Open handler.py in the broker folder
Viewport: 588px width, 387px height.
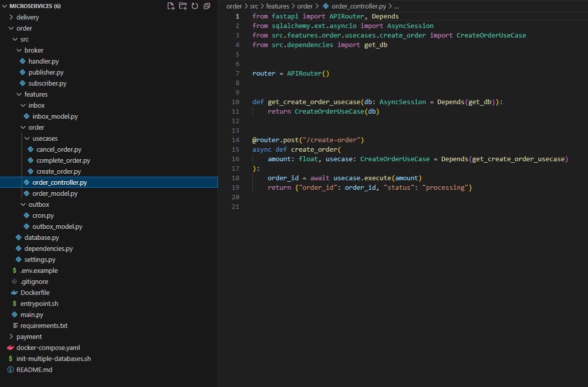pos(44,61)
